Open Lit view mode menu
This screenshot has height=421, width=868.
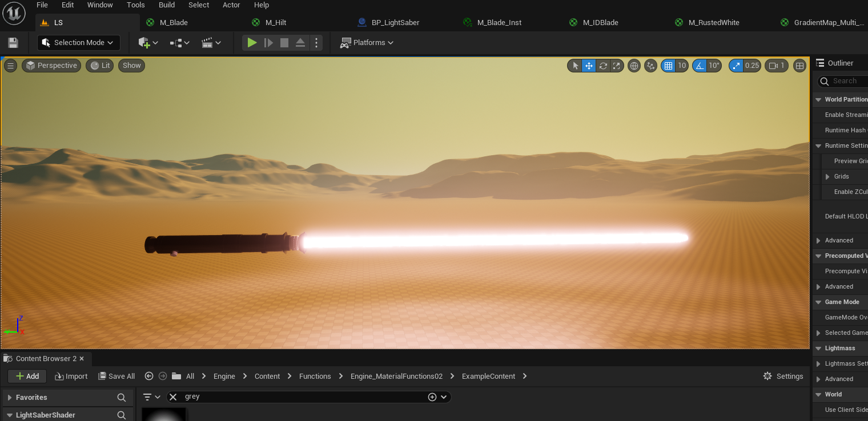[x=100, y=66]
